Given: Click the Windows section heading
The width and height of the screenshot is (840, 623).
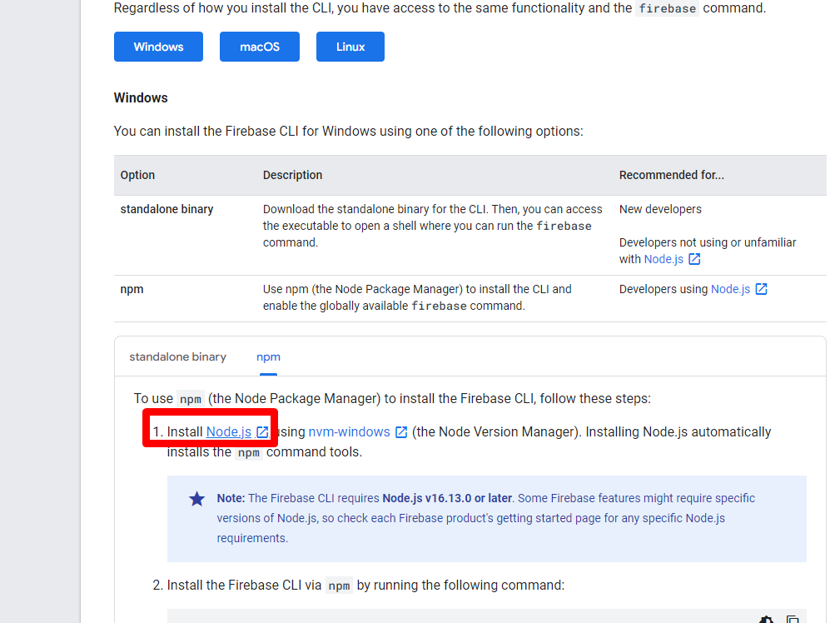Looking at the screenshot, I should 141,97.
